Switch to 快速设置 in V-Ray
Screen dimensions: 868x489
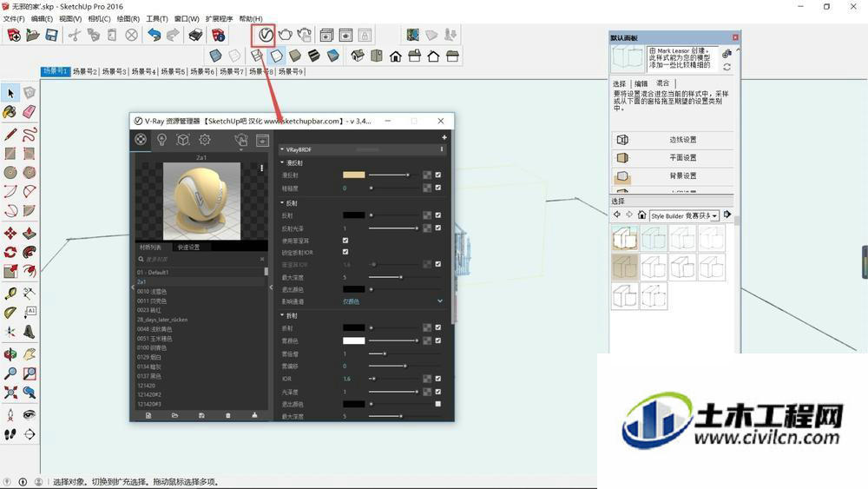188,247
